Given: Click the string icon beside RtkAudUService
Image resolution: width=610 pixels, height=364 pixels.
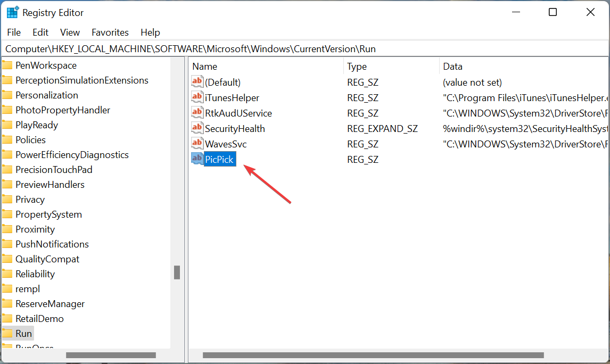Looking at the screenshot, I should point(197,113).
